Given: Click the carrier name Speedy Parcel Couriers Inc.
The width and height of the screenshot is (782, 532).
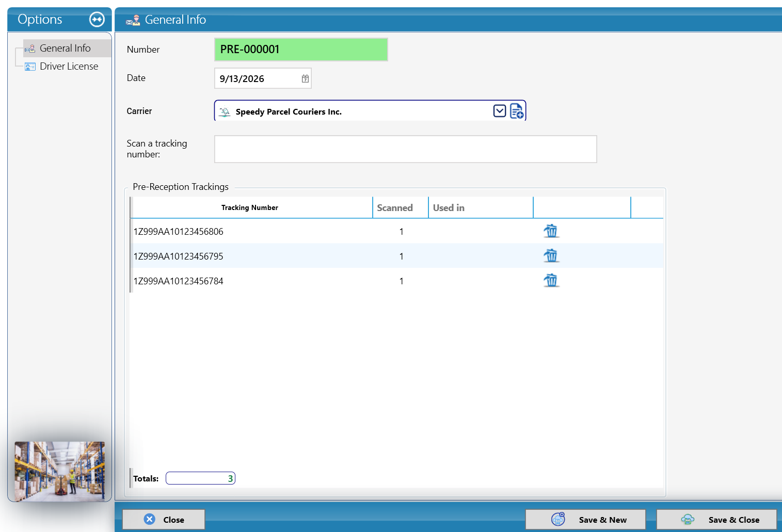Looking at the screenshot, I should (289, 112).
